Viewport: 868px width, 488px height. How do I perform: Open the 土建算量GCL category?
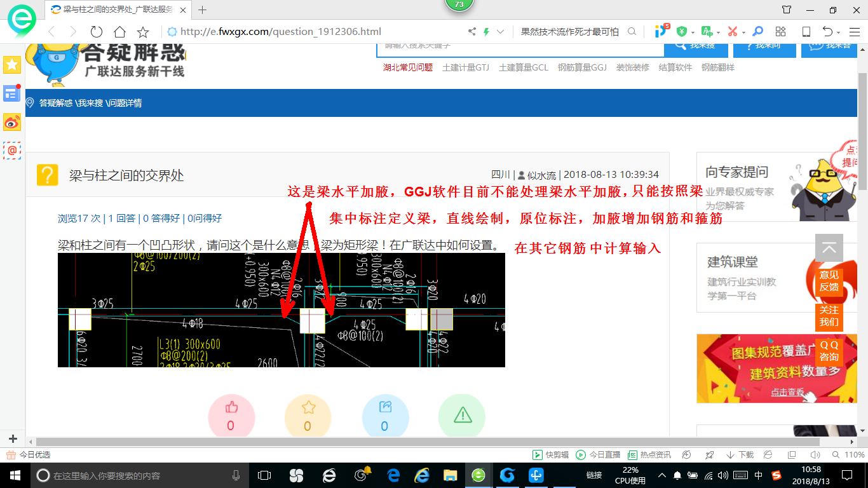[x=524, y=67]
